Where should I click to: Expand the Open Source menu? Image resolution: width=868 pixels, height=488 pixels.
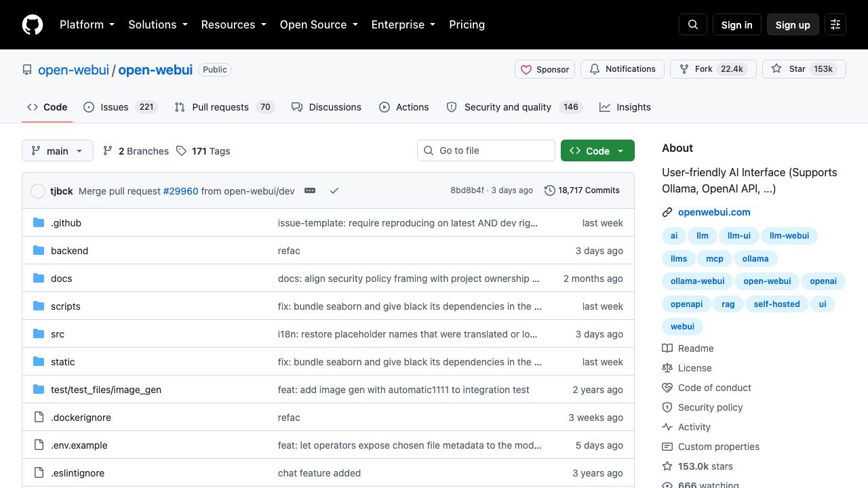tap(319, 24)
